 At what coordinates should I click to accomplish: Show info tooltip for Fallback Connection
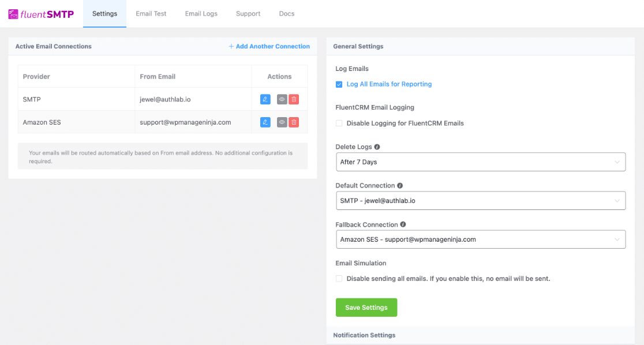(403, 224)
